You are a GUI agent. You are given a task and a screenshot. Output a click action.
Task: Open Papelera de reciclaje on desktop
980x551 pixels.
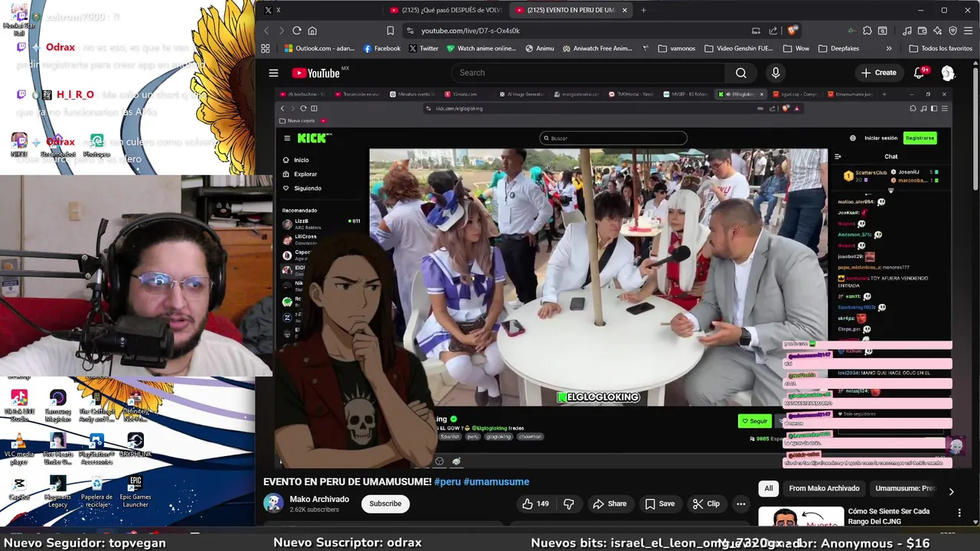(96, 492)
